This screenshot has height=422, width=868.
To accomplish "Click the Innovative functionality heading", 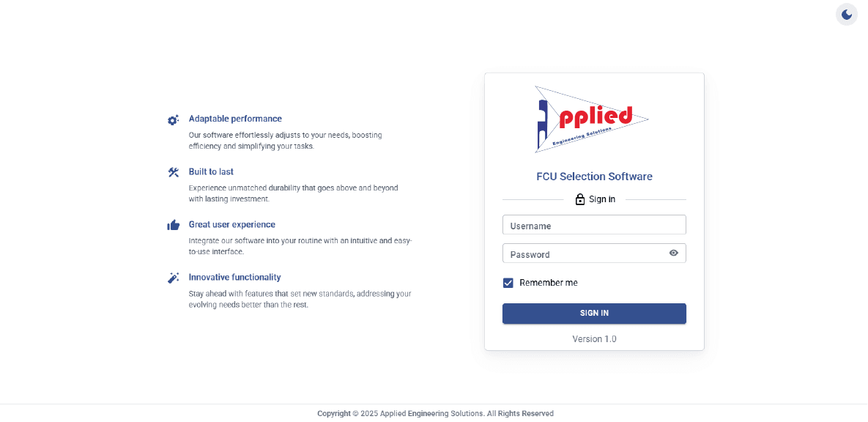I will click(x=234, y=278).
